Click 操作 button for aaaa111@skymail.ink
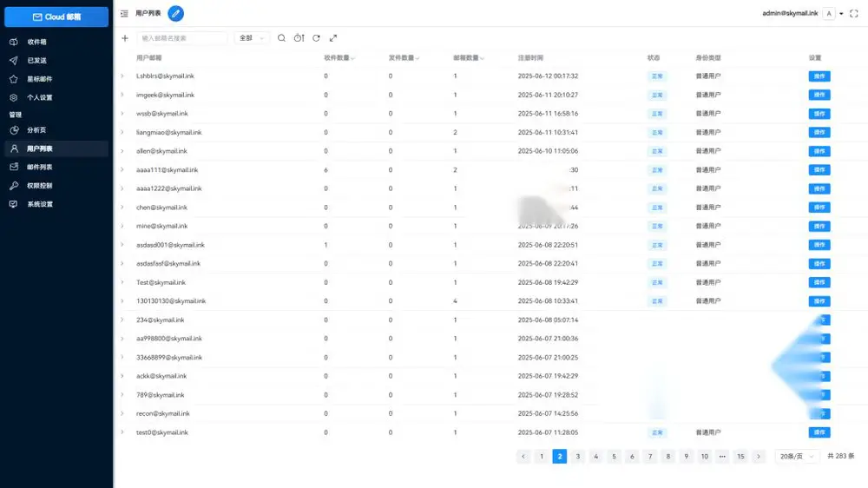Screen dimensions: 868x488 point(819,170)
